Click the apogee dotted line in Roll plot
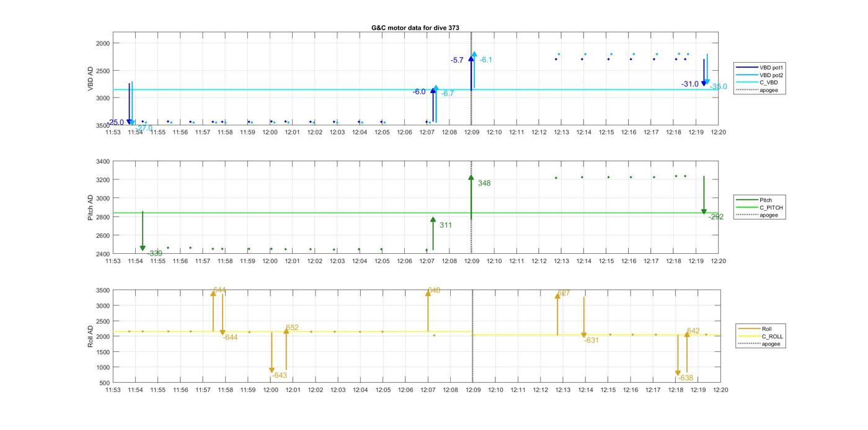 point(472,336)
